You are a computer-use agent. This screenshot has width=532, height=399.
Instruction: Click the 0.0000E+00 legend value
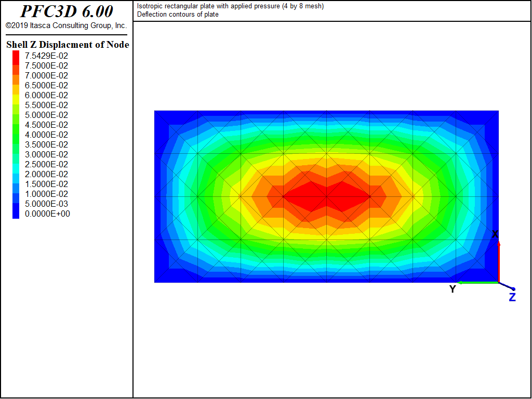pos(47,214)
